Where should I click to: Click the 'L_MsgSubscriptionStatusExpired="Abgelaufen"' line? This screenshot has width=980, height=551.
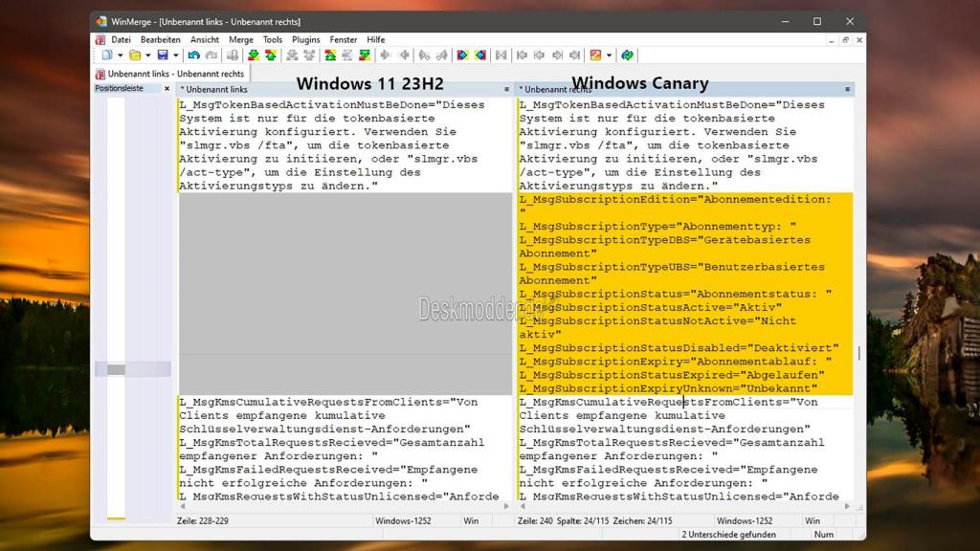[x=671, y=375]
